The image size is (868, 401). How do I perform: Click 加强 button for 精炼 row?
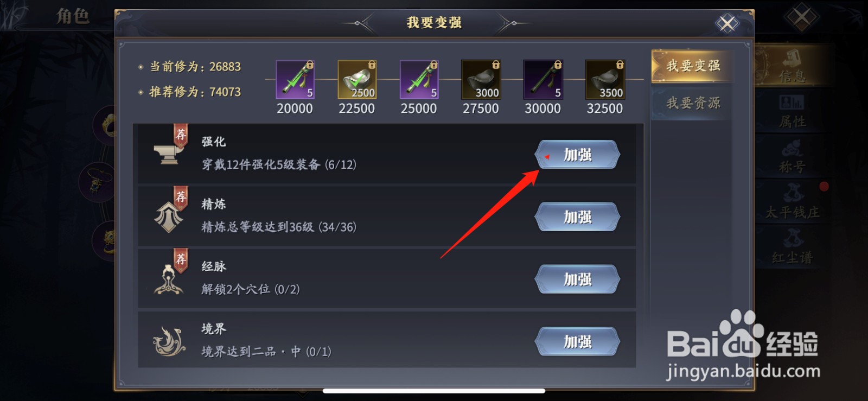tap(577, 217)
